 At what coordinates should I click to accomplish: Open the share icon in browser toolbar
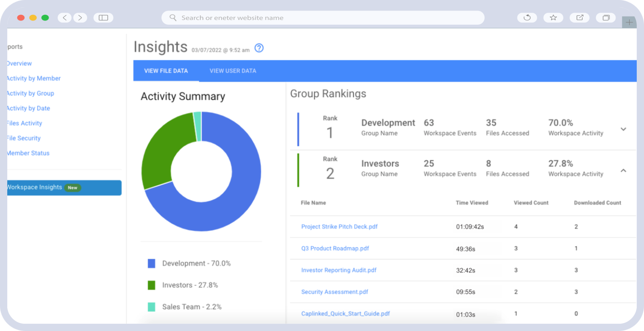click(580, 18)
